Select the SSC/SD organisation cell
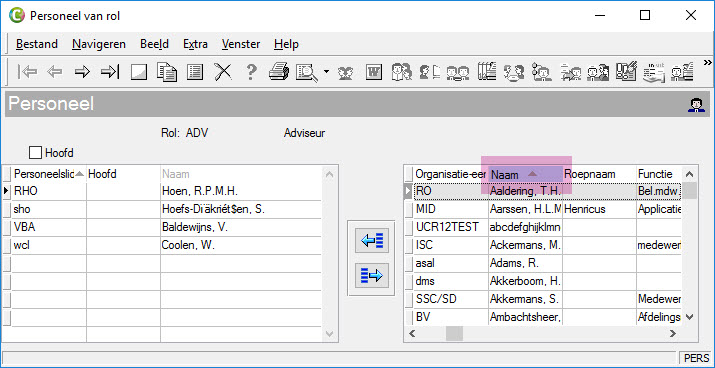Viewport: 715px width, 368px height. [x=451, y=299]
